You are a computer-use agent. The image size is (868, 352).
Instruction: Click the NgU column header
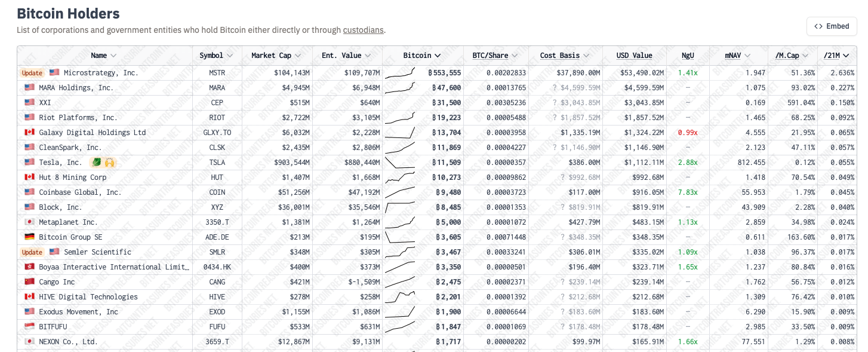[688, 56]
